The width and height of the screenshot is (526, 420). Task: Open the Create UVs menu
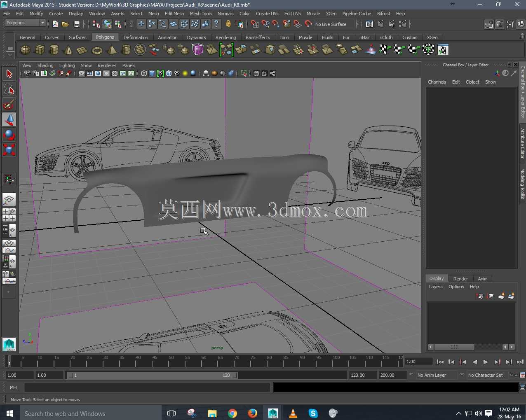[x=267, y=14]
